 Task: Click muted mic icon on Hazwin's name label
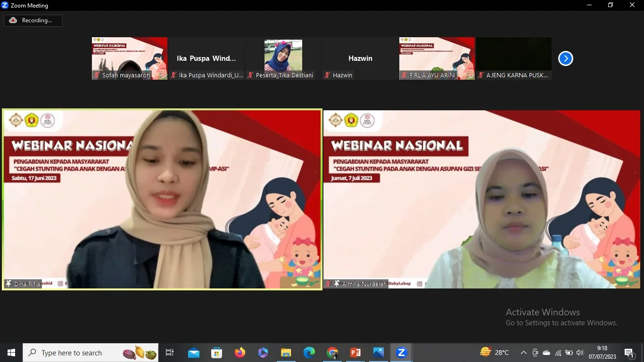(327, 75)
